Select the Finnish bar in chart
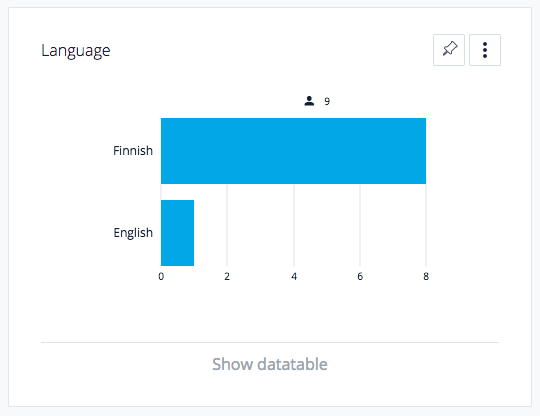The width and height of the screenshot is (540, 416). point(293,151)
